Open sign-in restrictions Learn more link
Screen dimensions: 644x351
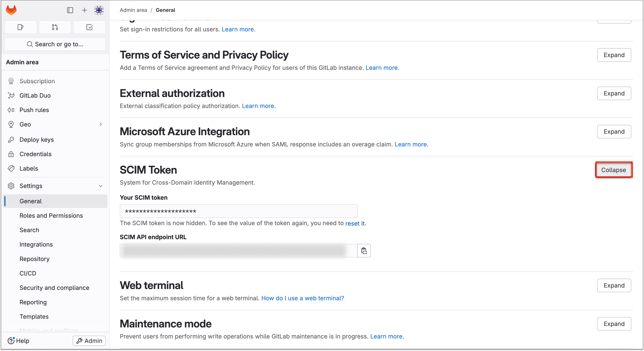[x=239, y=29]
